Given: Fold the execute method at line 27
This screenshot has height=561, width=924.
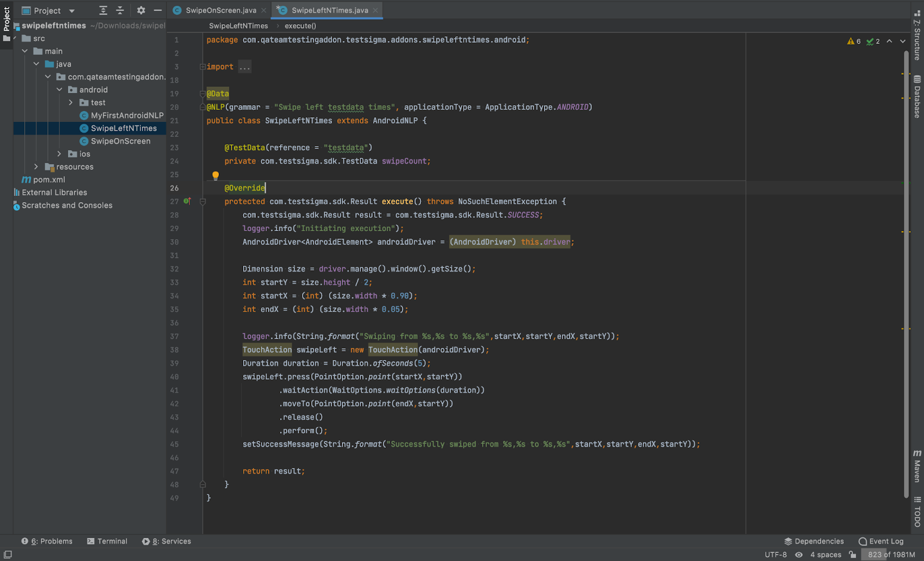Looking at the screenshot, I should (x=203, y=202).
